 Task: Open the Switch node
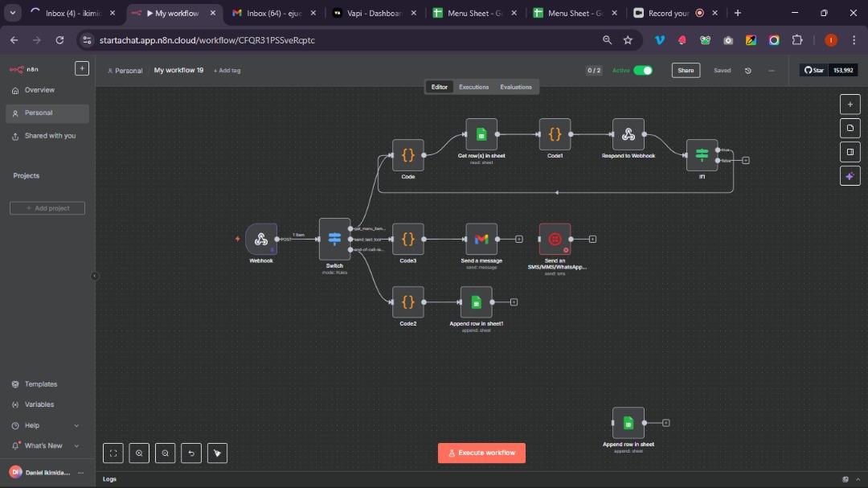(334, 240)
